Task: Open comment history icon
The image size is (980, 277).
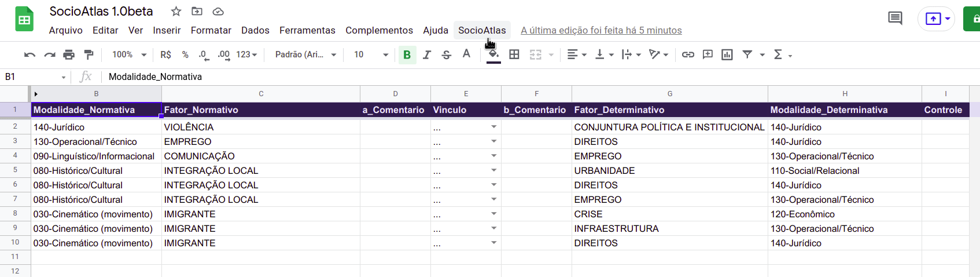Action: tap(895, 19)
